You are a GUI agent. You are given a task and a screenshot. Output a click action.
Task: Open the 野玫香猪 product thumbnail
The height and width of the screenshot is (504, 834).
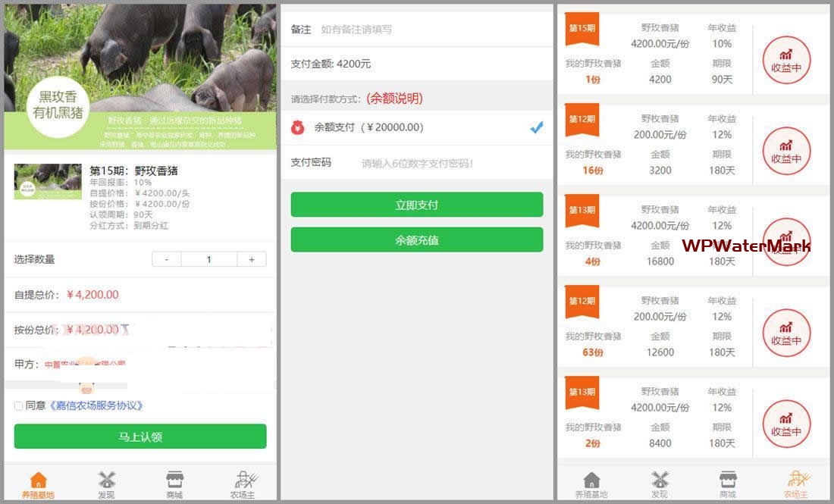(48, 182)
